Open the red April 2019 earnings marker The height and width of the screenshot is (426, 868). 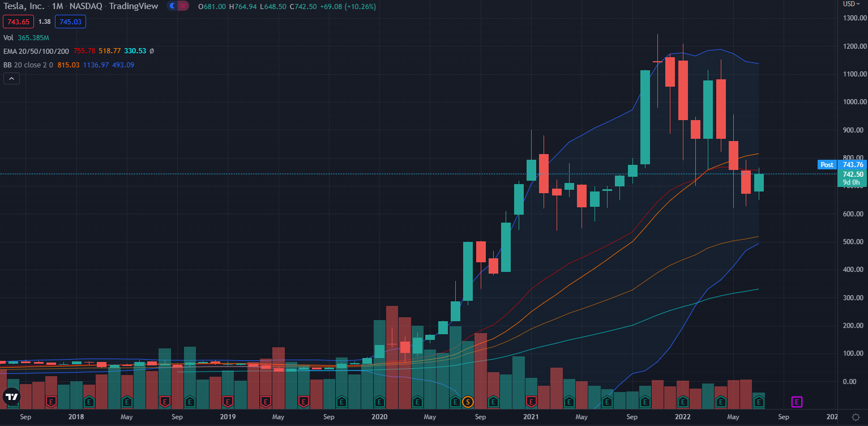tap(266, 402)
